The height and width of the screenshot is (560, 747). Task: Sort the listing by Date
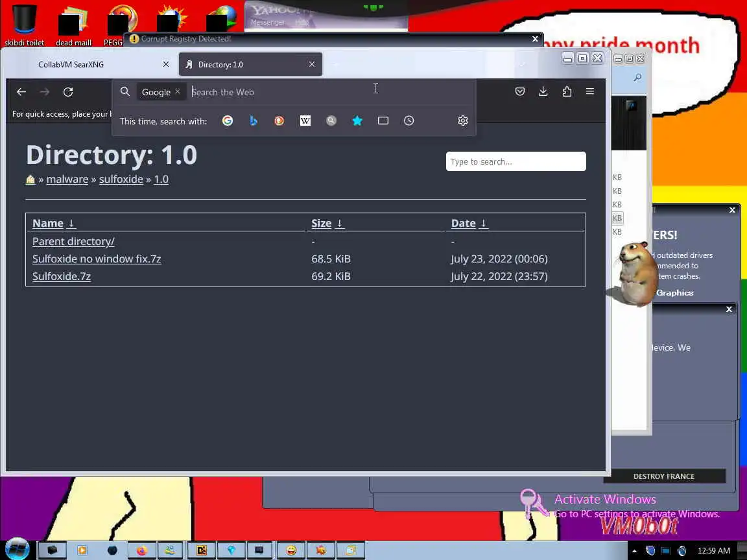464,224
